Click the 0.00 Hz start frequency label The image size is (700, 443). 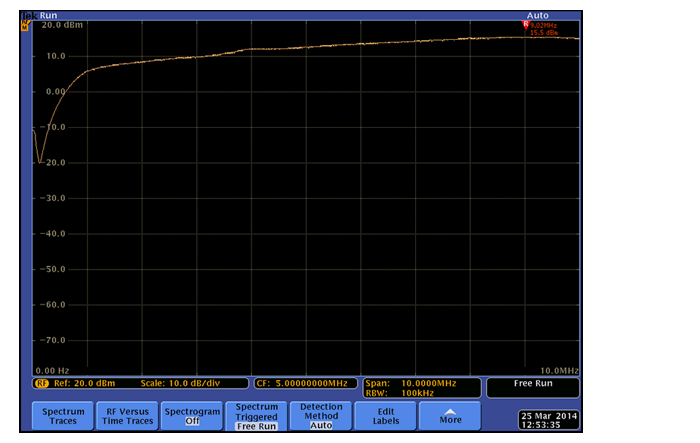(x=52, y=371)
